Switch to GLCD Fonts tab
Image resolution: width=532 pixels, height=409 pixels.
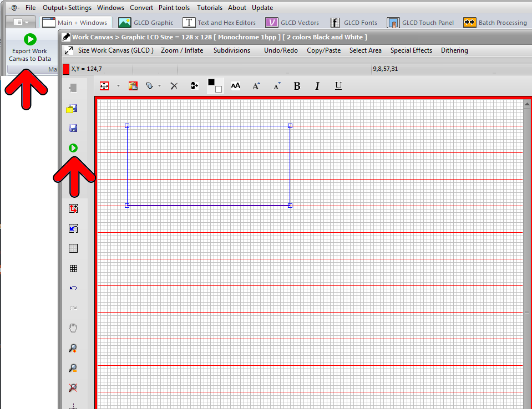[x=353, y=23]
